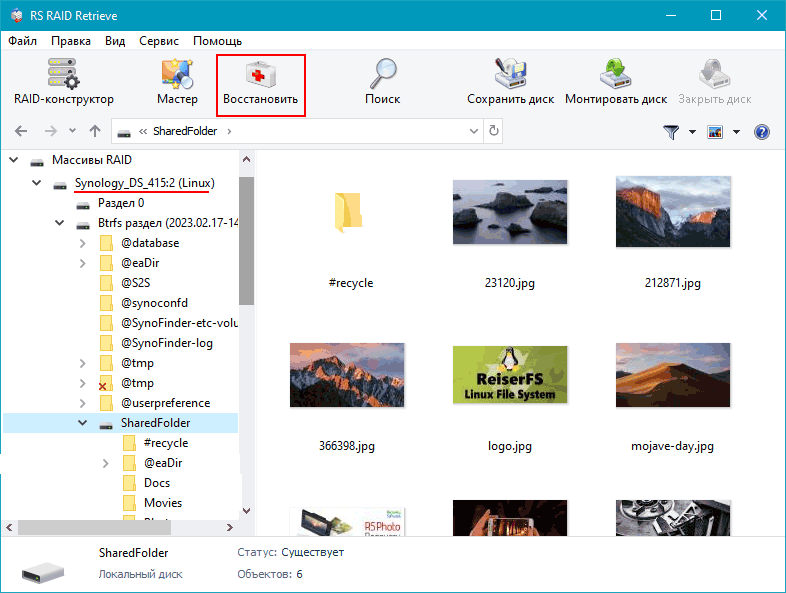Open the Сервис menu
Viewport: 786px width, 593px height.
point(159,41)
